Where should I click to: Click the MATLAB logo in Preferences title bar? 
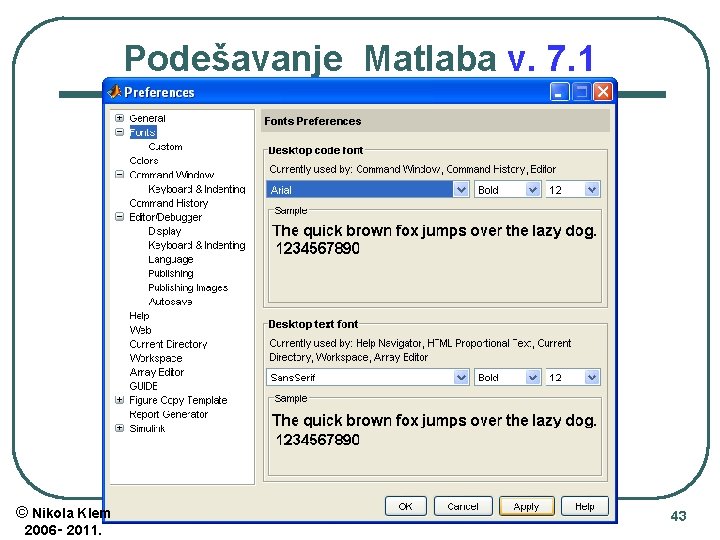114,92
